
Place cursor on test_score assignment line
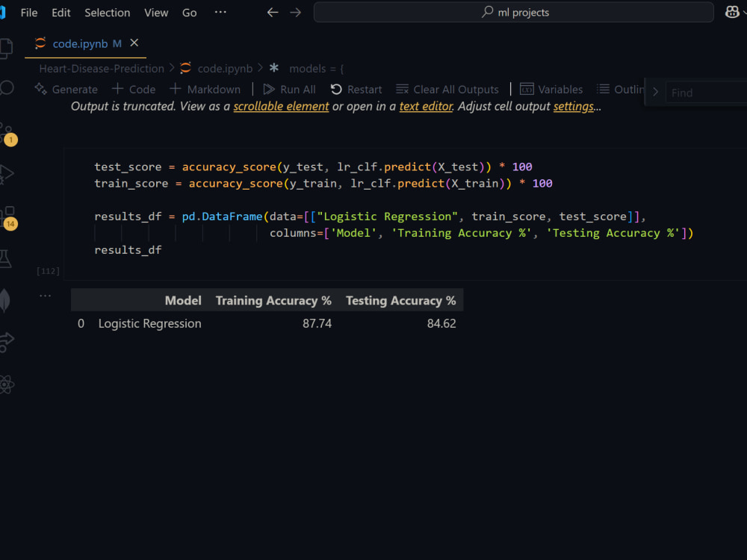point(313,167)
